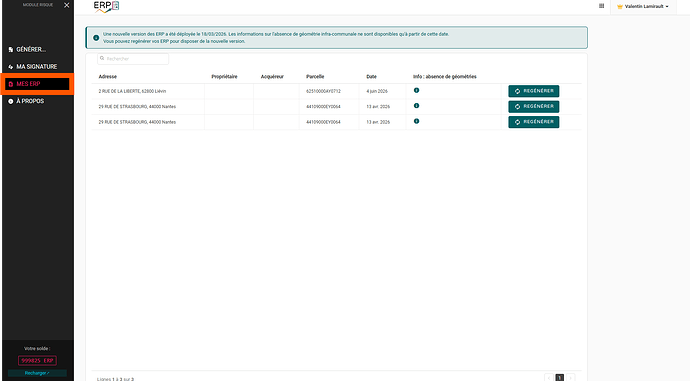Sort by the Acquéreur column header
The height and width of the screenshot is (381, 690).
click(x=272, y=77)
